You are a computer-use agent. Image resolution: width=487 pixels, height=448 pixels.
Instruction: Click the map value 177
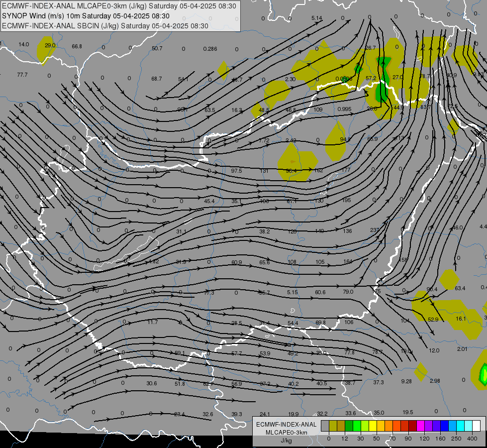(346, 170)
